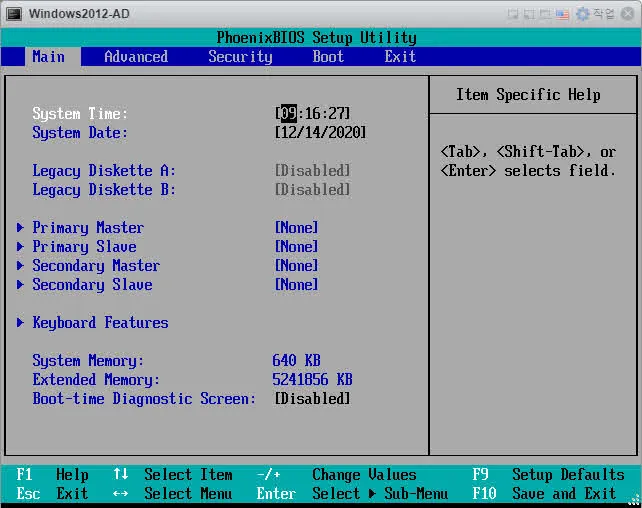The height and width of the screenshot is (508, 642).
Task: Select the Boot-time Diagnostic Screen label
Action: (144, 398)
